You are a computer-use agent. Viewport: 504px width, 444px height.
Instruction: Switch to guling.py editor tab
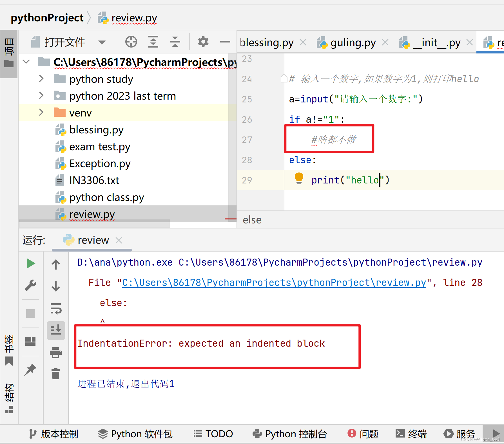pos(347,42)
